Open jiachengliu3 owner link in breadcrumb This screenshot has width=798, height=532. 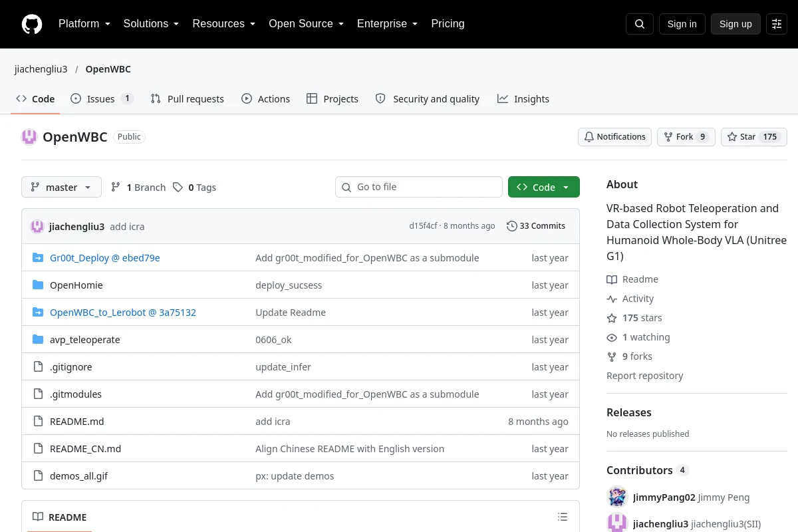41,69
